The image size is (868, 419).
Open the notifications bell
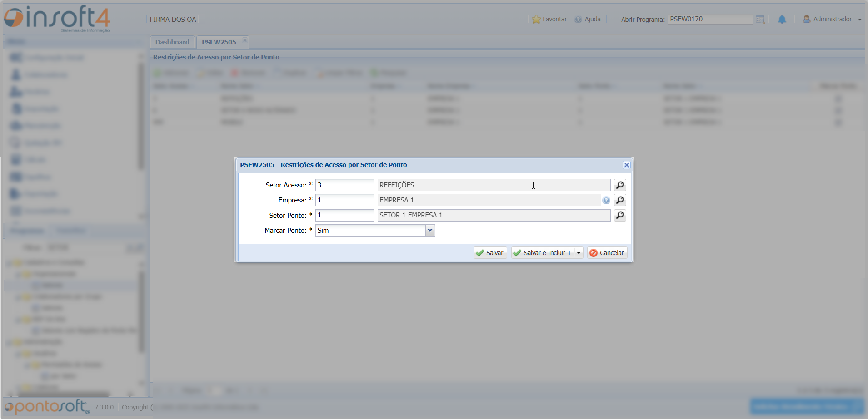pyautogui.click(x=782, y=20)
